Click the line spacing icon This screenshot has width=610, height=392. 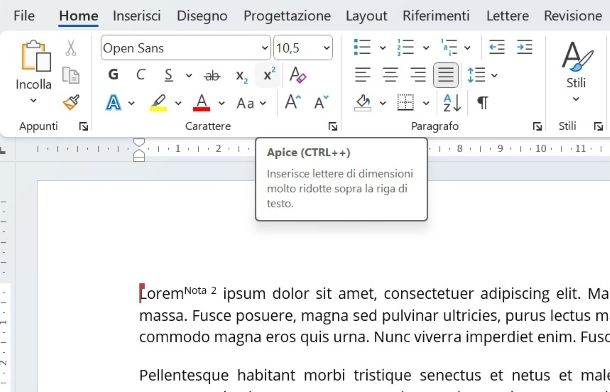pos(476,75)
